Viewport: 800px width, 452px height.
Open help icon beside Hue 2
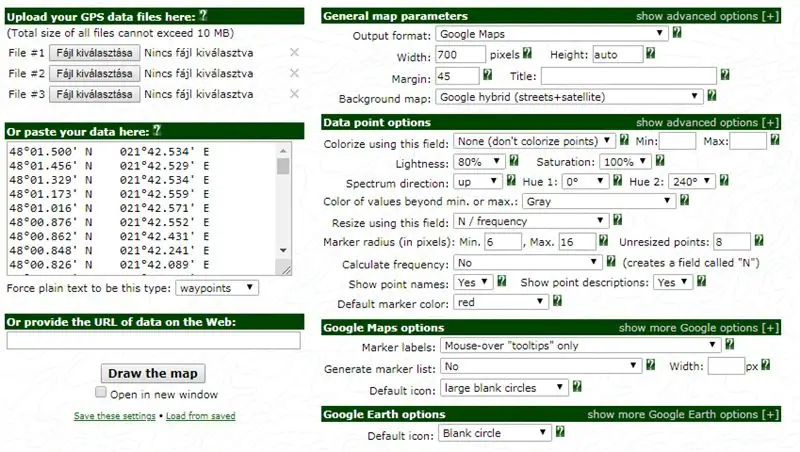point(723,180)
